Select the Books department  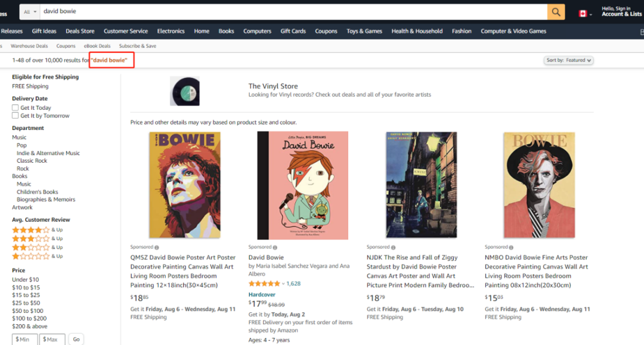(x=19, y=176)
